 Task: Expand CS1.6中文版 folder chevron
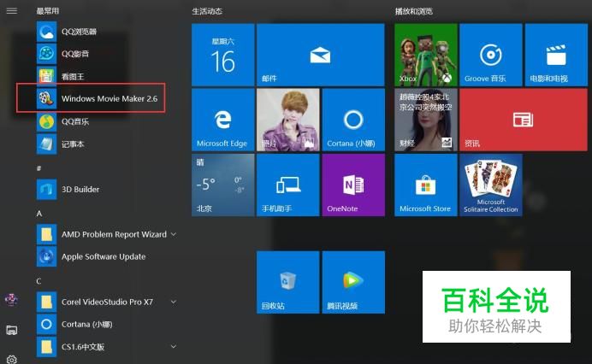click(174, 346)
